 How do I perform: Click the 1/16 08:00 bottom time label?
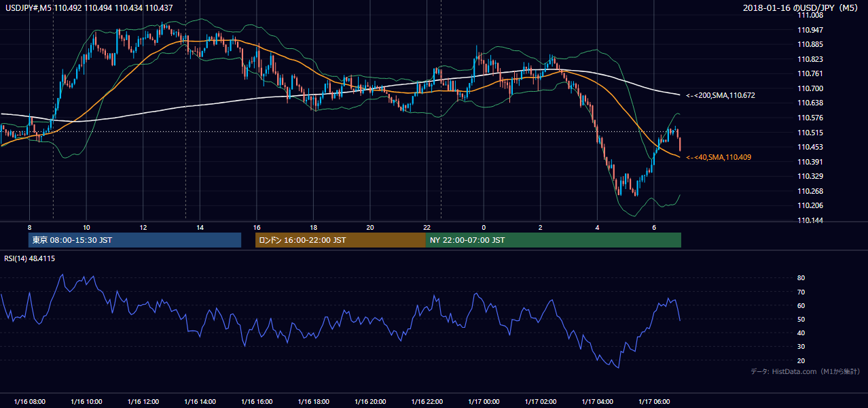tap(29, 402)
